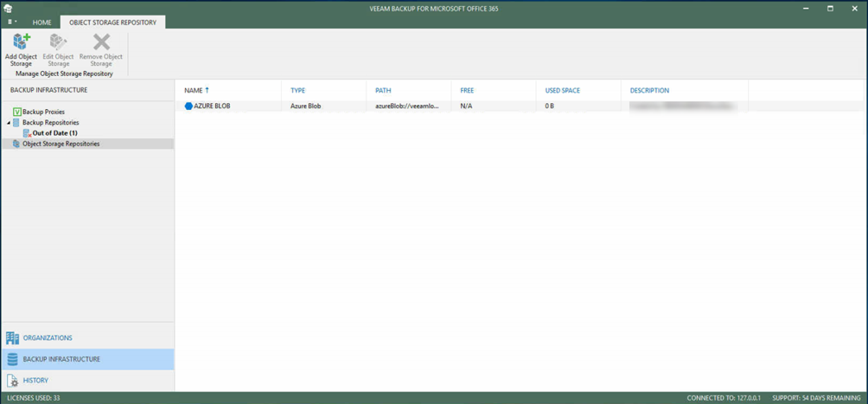Select Backup Repositories tree item

click(50, 123)
